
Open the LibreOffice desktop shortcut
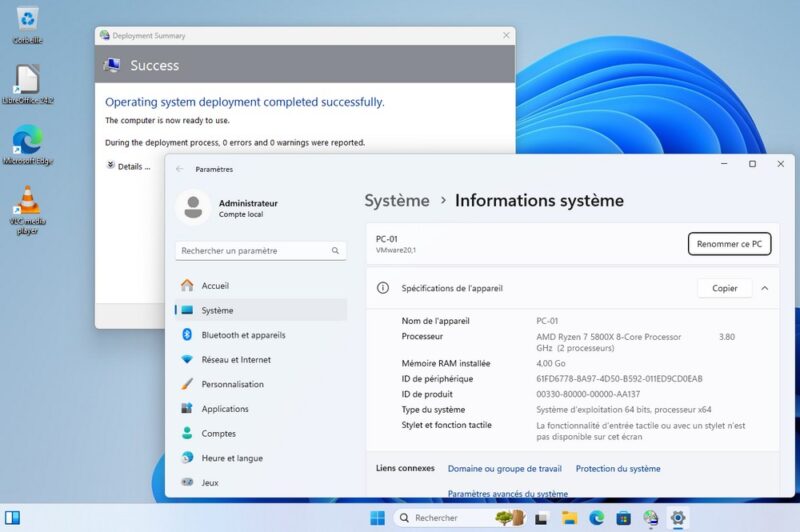27,80
